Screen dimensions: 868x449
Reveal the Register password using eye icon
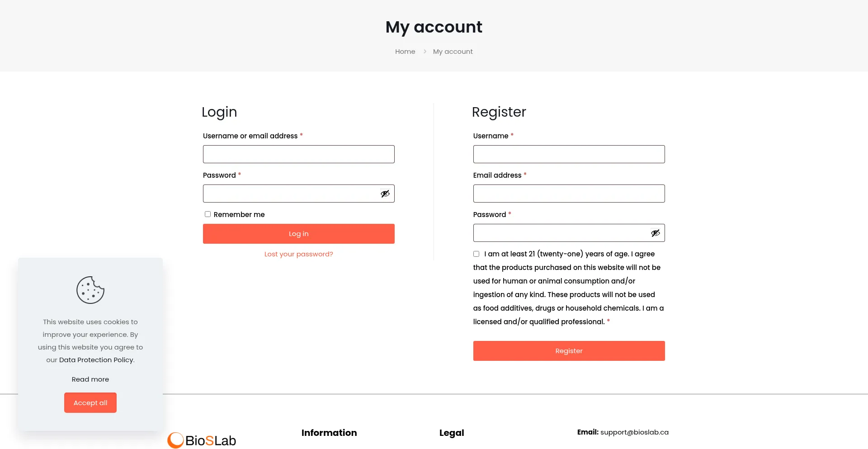pyautogui.click(x=655, y=233)
